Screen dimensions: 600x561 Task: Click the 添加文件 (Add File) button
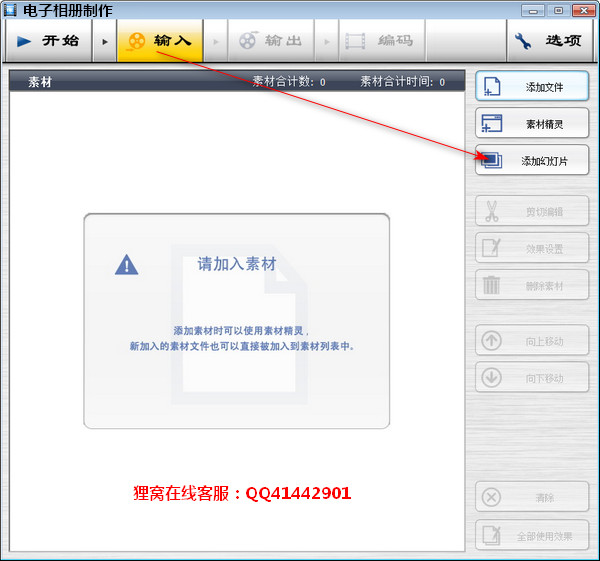point(532,86)
